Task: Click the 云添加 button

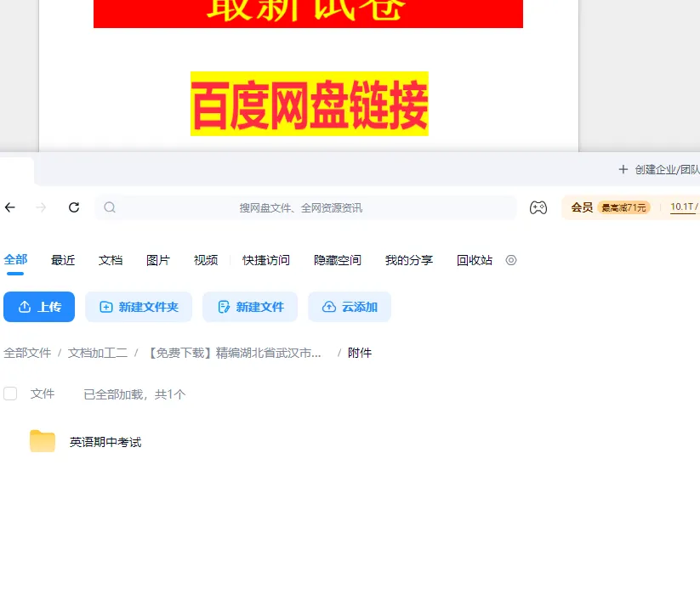Action: pos(350,307)
